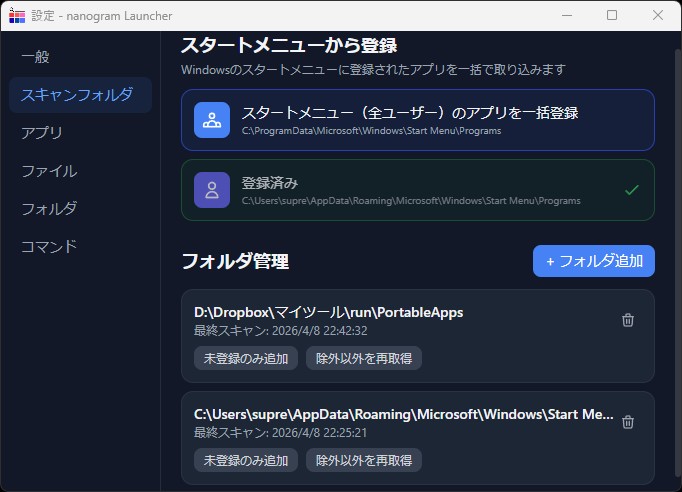Go to the フォルダ sidebar section

[x=49, y=209]
